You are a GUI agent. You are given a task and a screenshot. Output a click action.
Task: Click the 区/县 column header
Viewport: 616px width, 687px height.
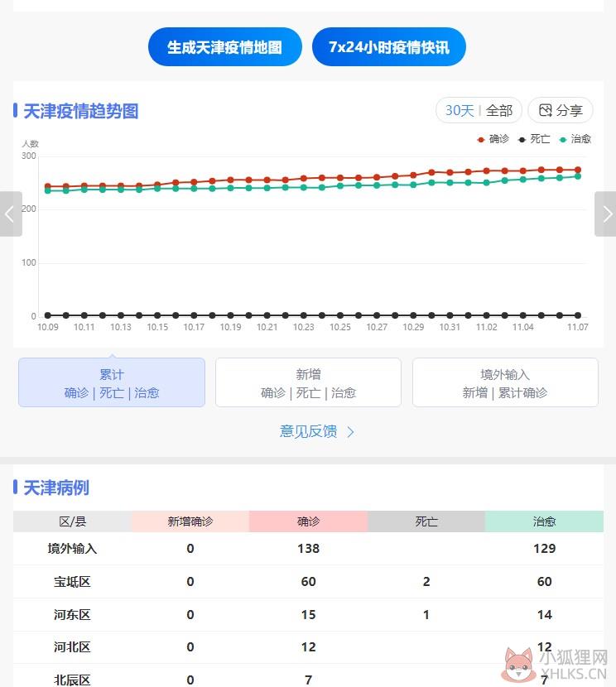tap(72, 521)
